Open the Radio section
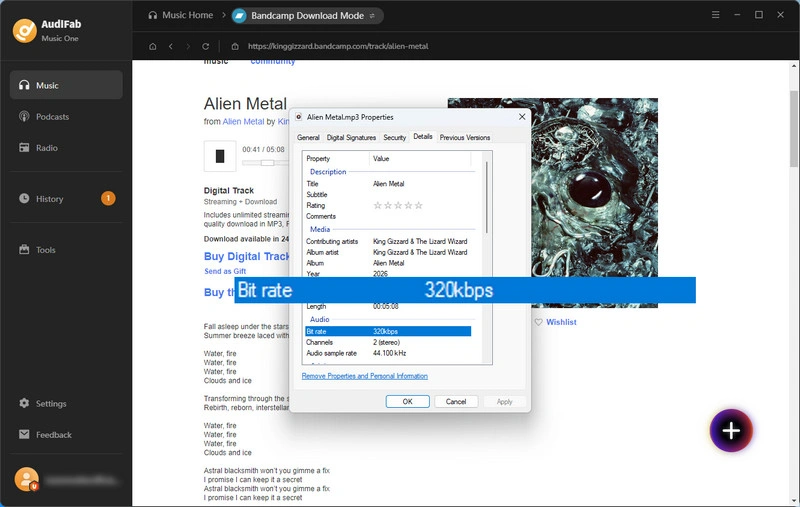The image size is (800, 507). pos(66,147)
